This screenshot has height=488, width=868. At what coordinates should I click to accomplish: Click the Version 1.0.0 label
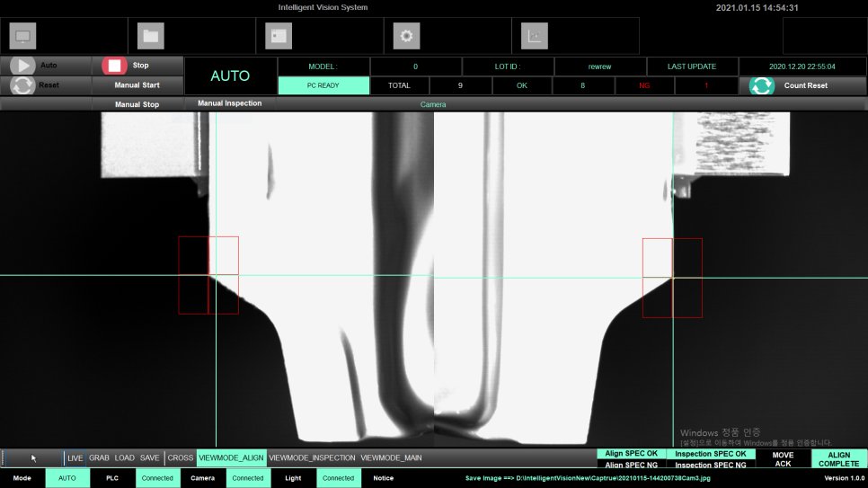coord(845,478)
